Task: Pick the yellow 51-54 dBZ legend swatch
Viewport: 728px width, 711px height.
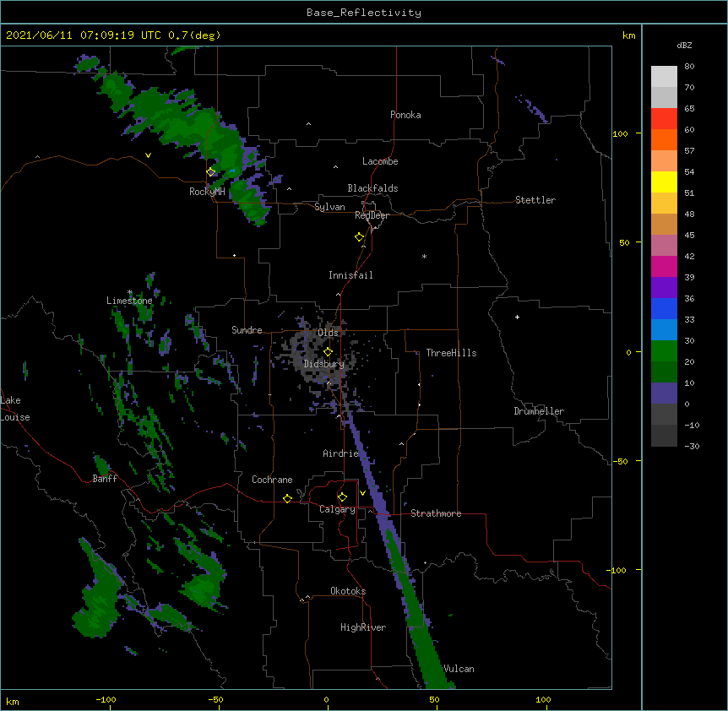Action: (x=664, y=182)
